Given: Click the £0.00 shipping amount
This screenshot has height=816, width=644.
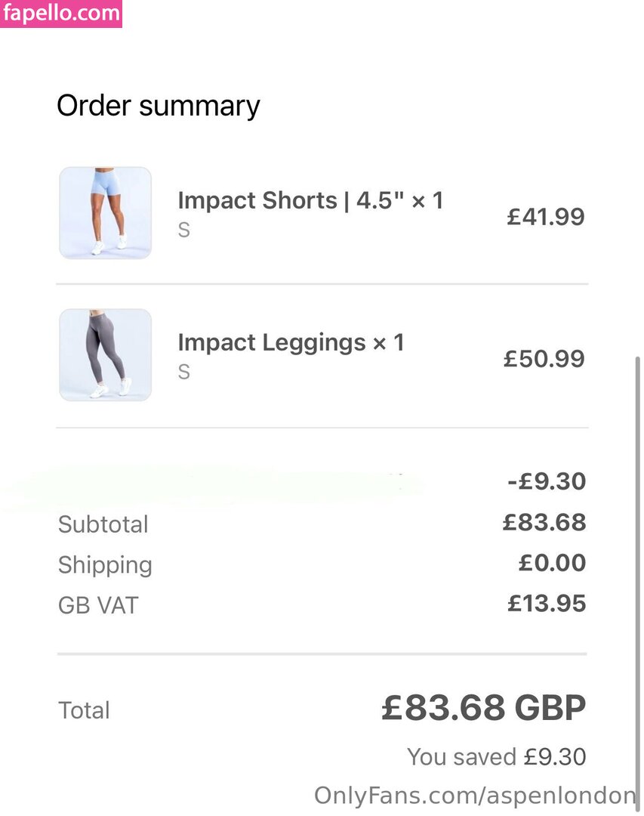Looking at the screenshot, I should click(552, 563).
